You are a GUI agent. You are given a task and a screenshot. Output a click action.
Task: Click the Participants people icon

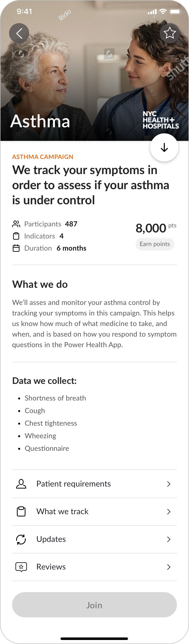point(16,223)
